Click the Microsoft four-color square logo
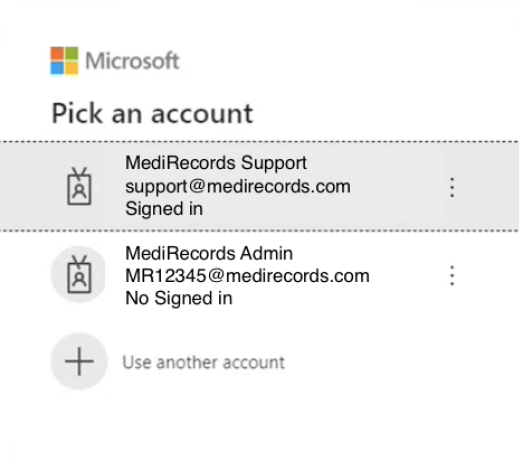The width and height of the screenshot is (519, 463). point(64,61)
